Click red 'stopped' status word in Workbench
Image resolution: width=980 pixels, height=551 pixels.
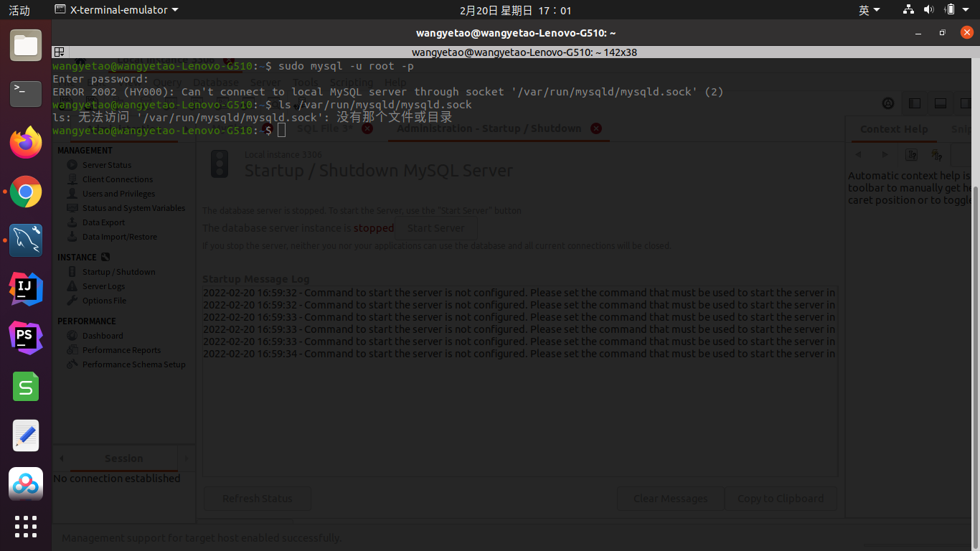(373, 228)
